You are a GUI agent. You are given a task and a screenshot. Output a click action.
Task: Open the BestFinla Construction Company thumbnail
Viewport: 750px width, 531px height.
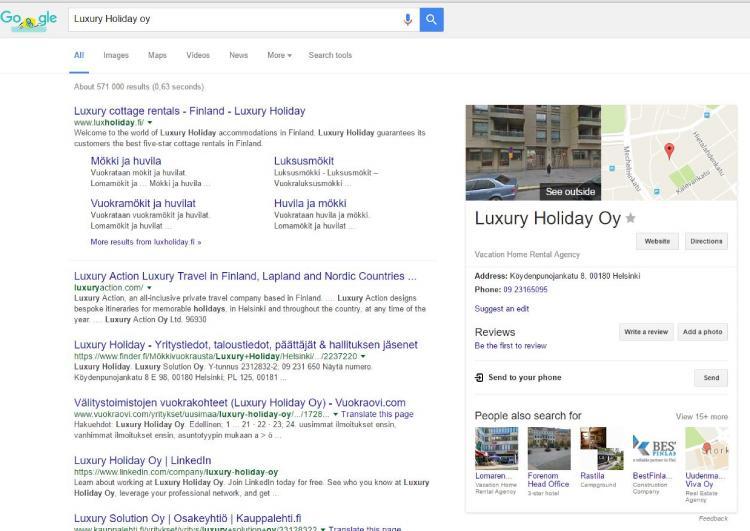tap(654, 448)
